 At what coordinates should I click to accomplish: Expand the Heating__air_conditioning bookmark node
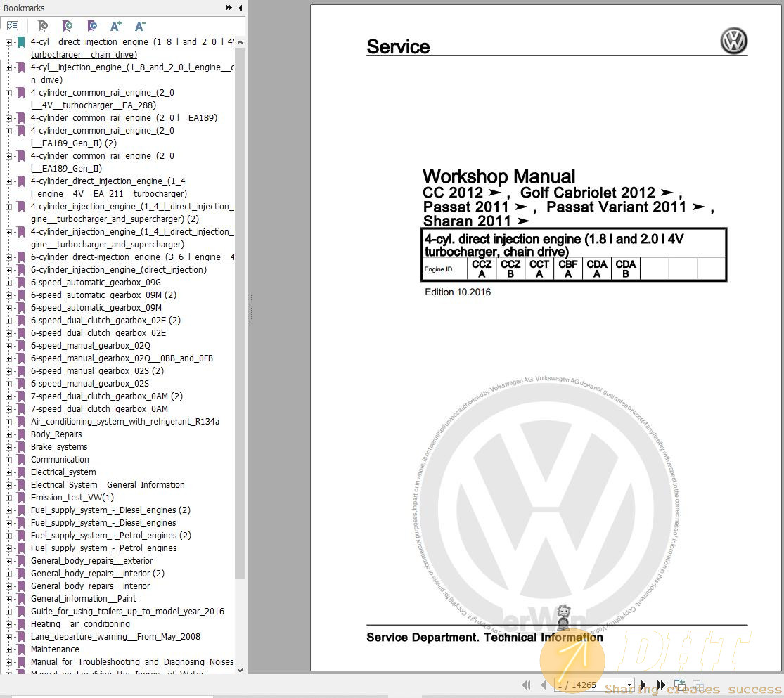click(x=8, y=624)
